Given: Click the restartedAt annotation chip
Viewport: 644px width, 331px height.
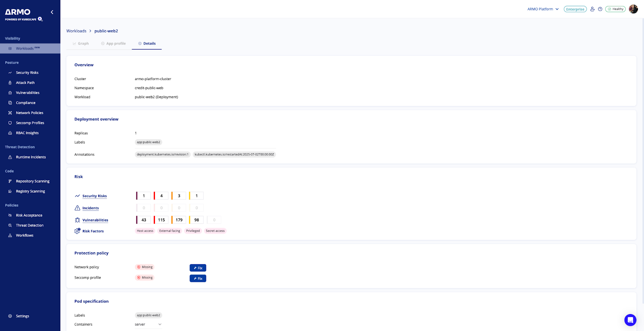Looking at the screenshot, I should (234, 154).
